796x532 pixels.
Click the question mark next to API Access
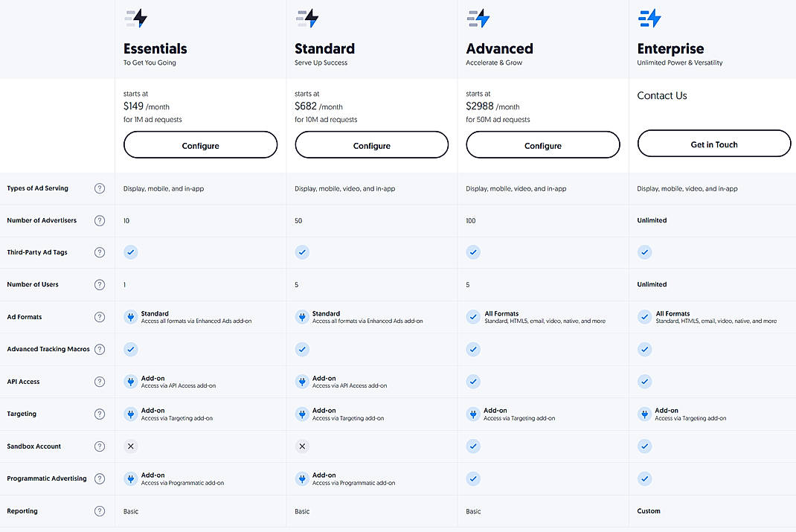(100, 381)
